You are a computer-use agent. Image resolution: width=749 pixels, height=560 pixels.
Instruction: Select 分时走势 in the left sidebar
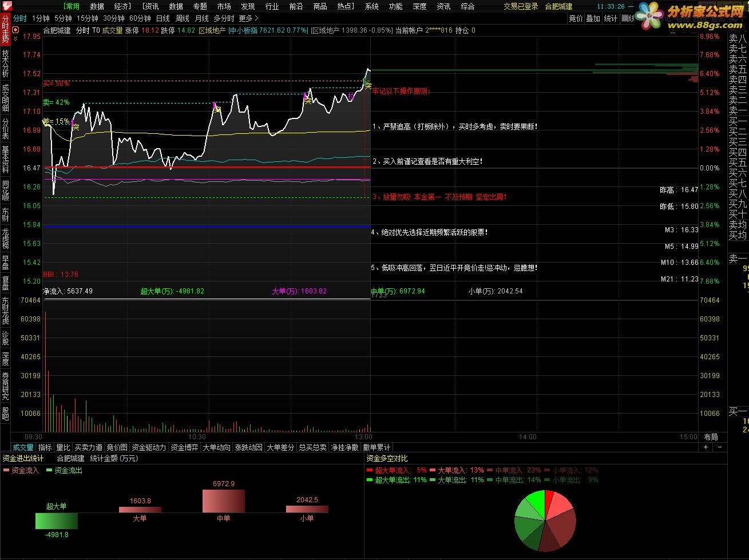[5, 30]
